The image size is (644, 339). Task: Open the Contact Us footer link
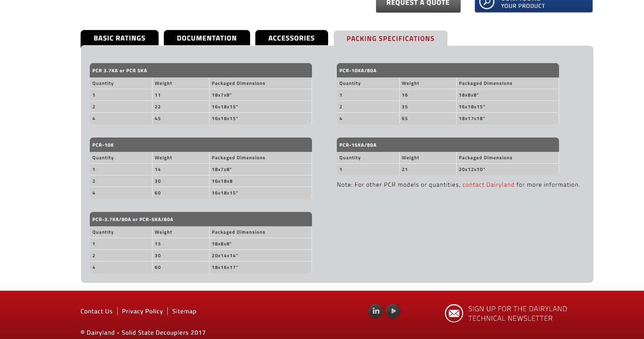[x=96, y=311]
